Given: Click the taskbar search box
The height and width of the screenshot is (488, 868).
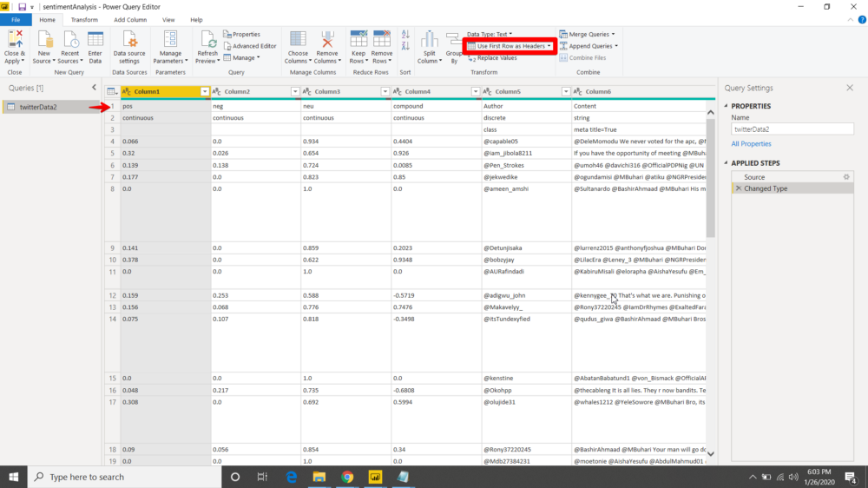Looking at the screenshot, I should (124, 477).
